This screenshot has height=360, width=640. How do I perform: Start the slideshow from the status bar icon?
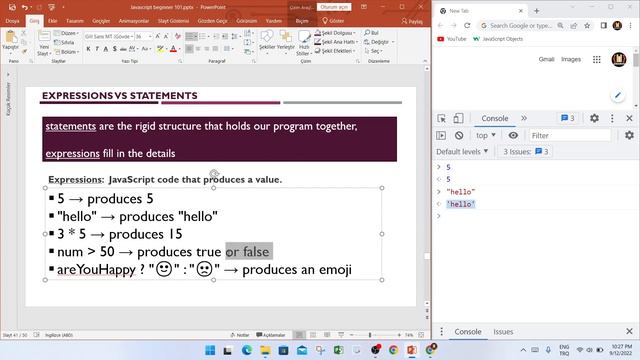(x=341, y=335)
